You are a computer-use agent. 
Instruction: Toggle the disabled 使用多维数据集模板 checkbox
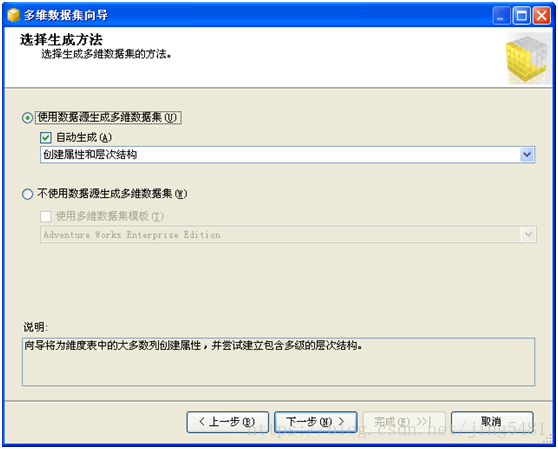(46, 216)
